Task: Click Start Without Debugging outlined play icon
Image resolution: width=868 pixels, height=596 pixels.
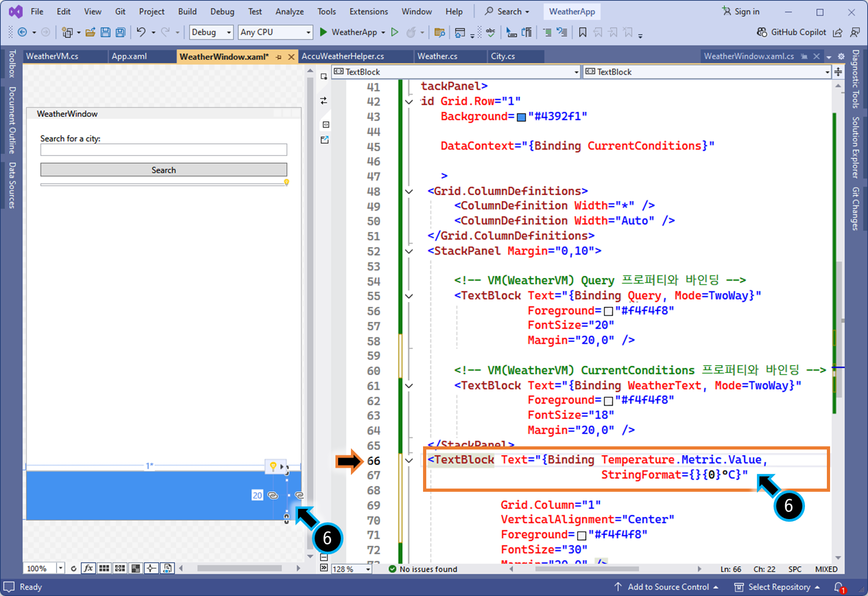Action: pyautogui.click(x=395, y=32)
